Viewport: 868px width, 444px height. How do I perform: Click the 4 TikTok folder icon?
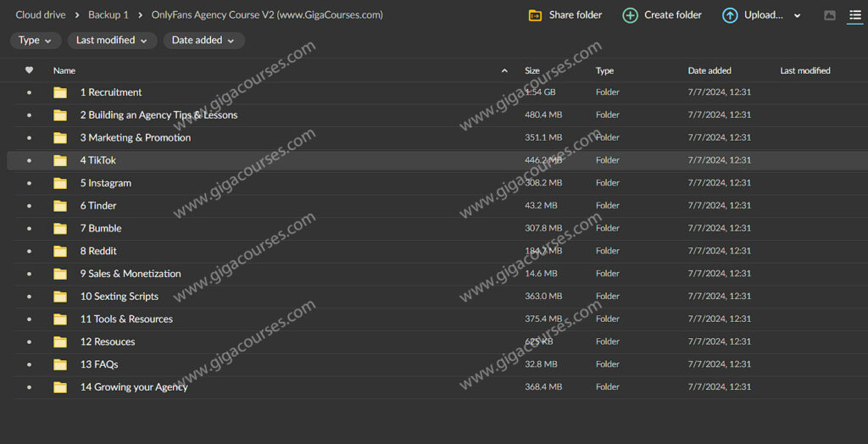point(60,160)
